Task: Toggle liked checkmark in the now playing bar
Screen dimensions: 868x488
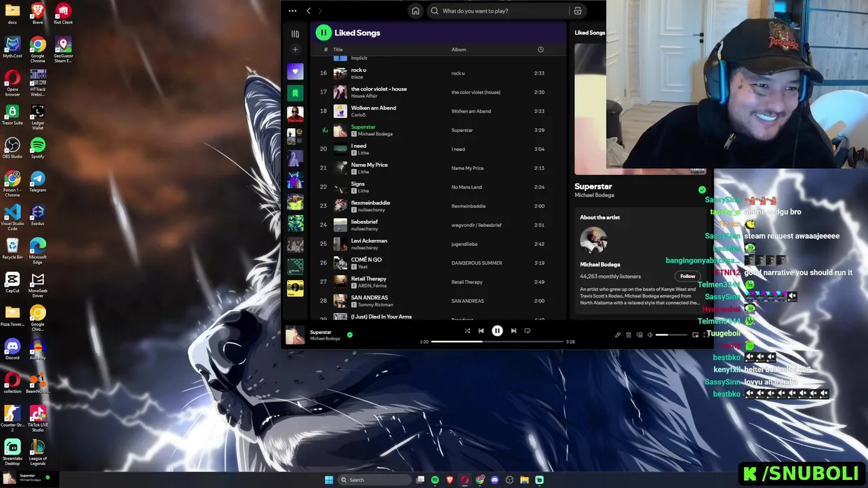Action: pyautogui.click(x=350, y=334)
